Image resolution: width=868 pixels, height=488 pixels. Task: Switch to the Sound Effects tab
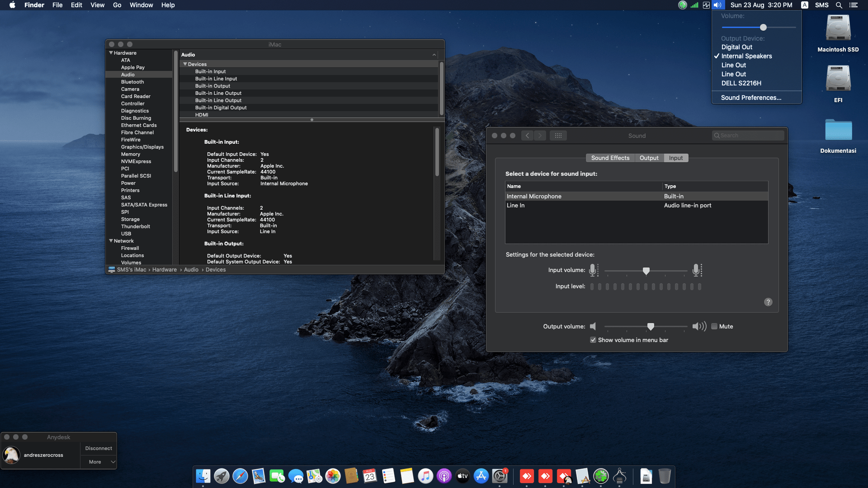point(610,158)
